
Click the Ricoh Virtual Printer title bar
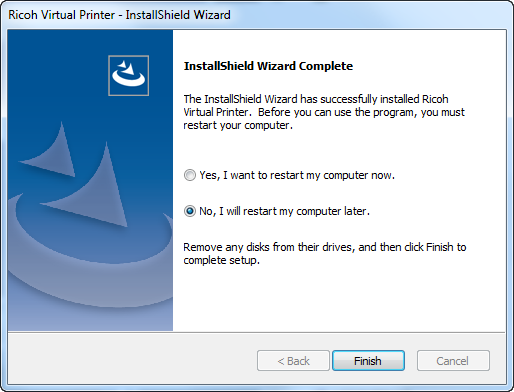point(257,15)
